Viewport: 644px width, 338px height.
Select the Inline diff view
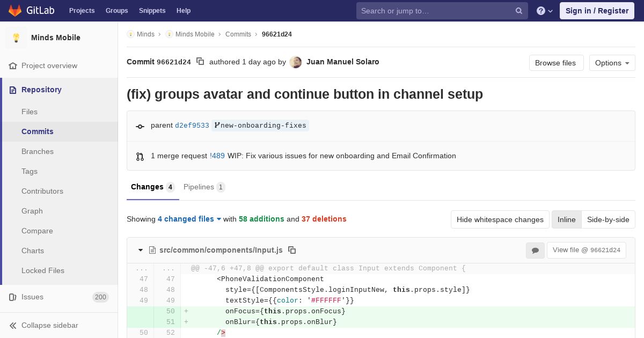point(566,219)
